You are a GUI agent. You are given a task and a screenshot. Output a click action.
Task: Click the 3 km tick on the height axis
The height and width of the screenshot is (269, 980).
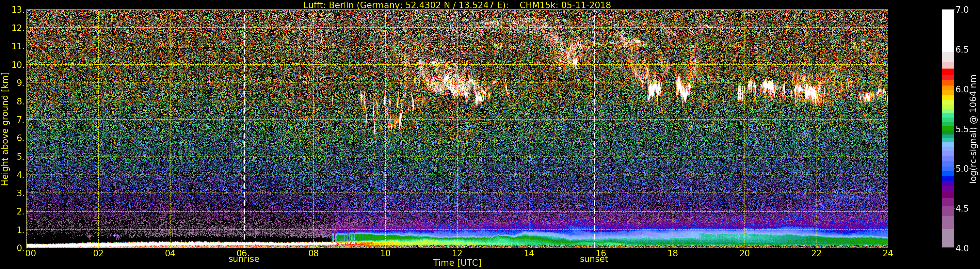click(x=21, y=193)
